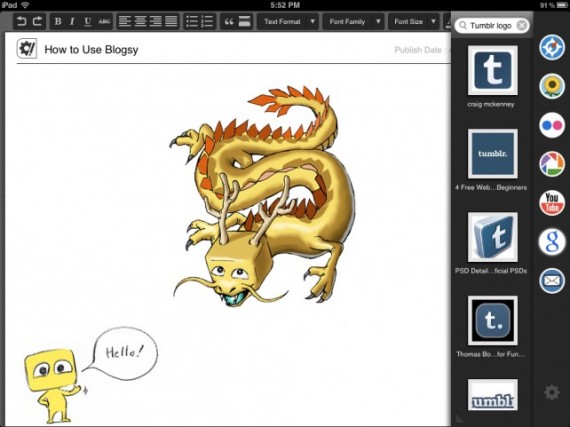Tap the How to Use Blogsy title
Image resolution: width=570 pixels, height=427 pixels.
click(91, 49)
